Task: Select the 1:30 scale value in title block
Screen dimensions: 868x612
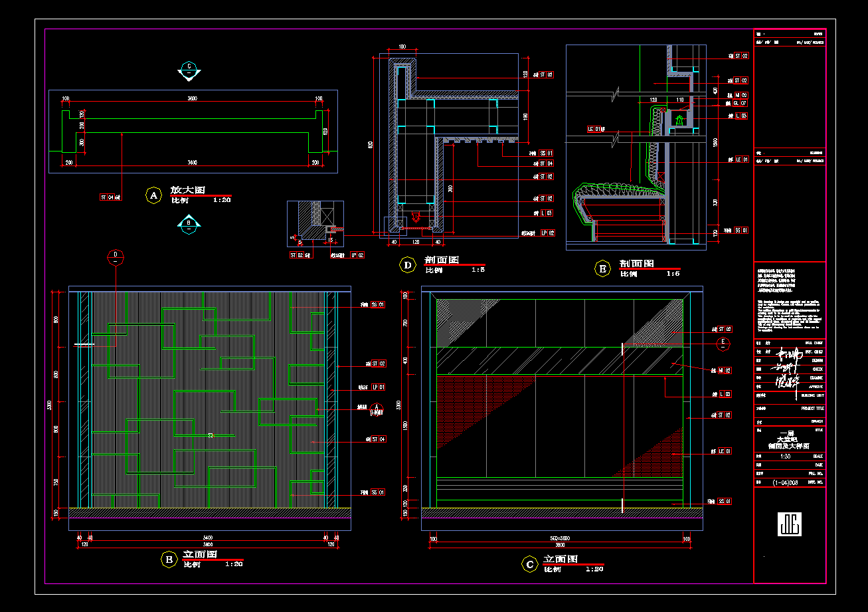Action: [x=785, y=457]
